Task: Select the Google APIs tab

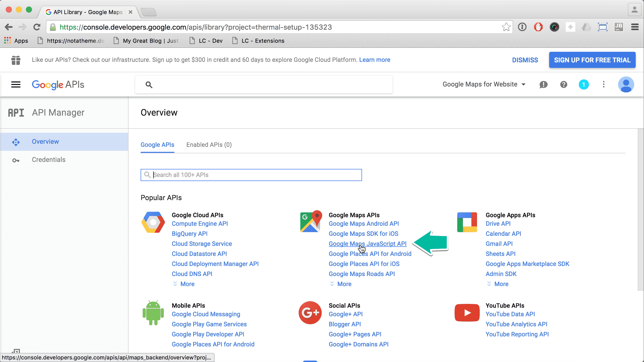Action: (157, 145)
